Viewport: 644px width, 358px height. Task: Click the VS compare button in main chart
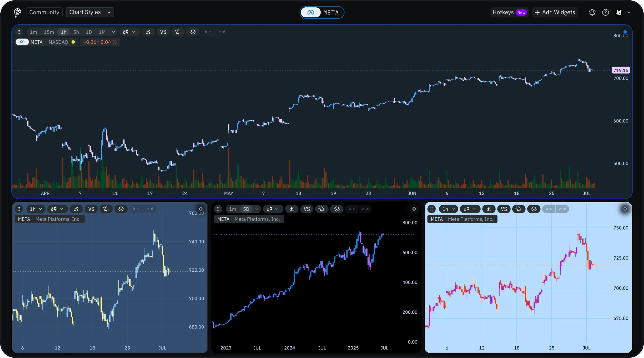(x=163, y=32)
